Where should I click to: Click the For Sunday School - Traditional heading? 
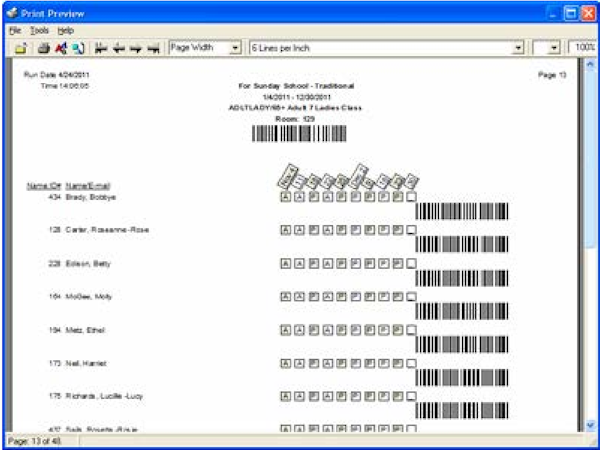(x=296, y=86)
